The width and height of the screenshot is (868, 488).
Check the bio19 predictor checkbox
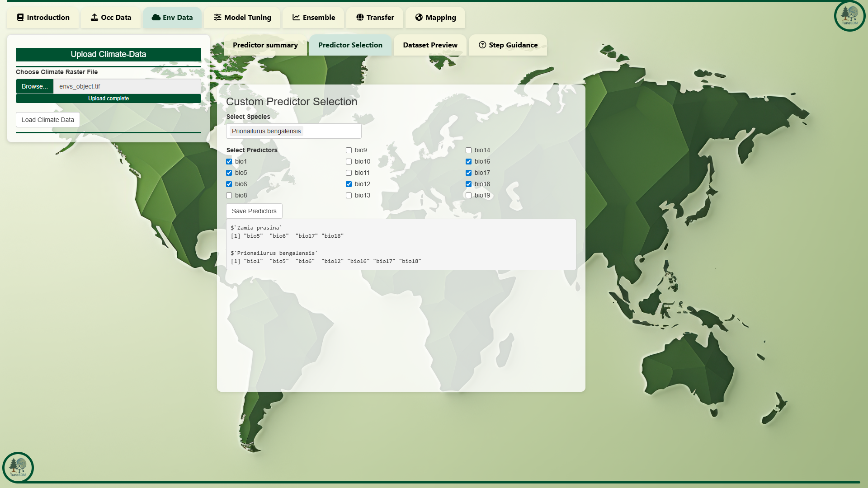[469, 196]
